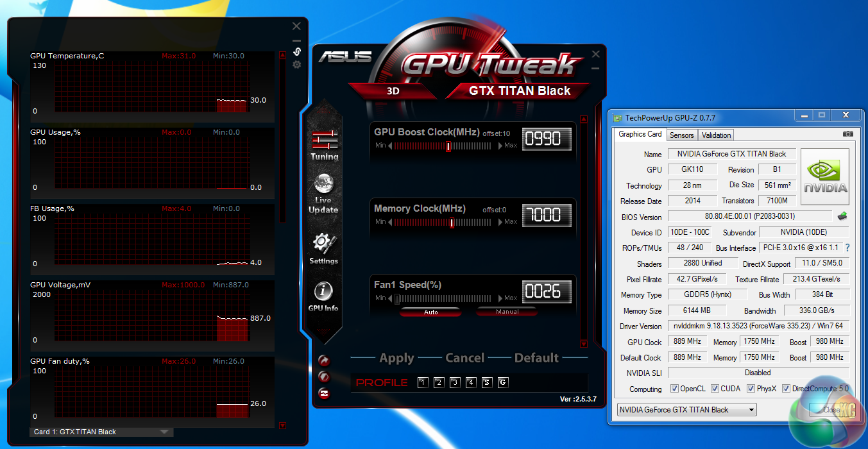Click the GPU Boost Clock value field 0990
Viewport: 868px width, 449px height.
click(x=547, y=139)
